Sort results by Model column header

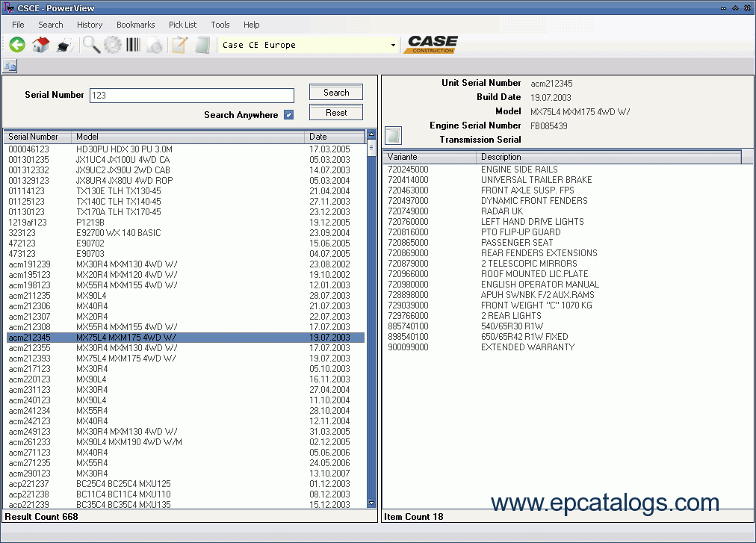click(x=188, y=137)
